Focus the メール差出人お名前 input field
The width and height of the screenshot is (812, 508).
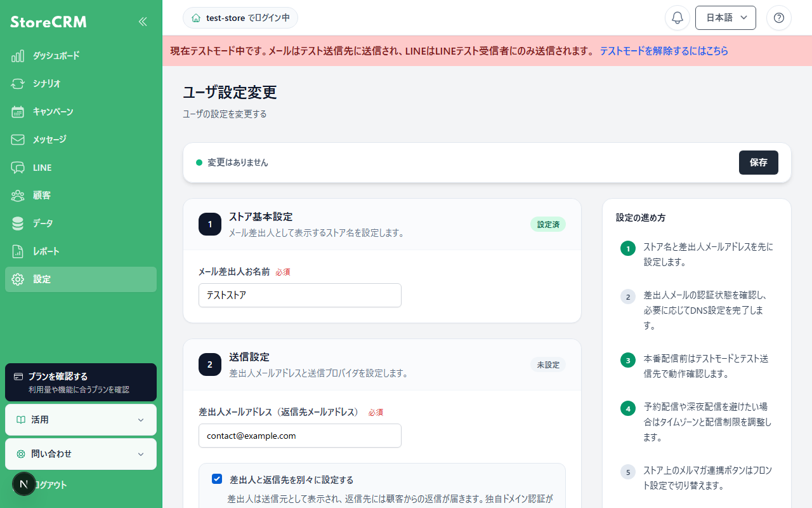300,295
